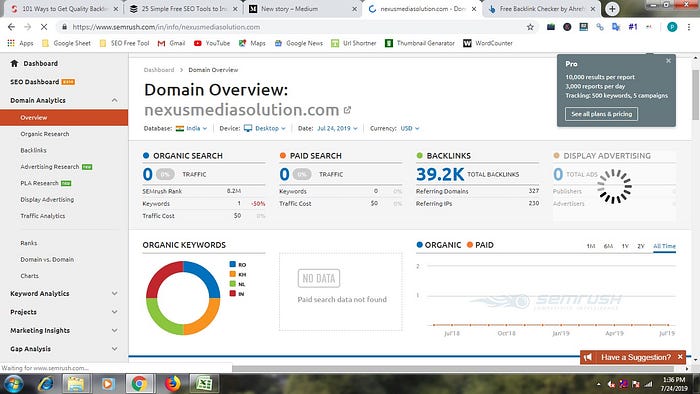Open Device Desktop dropdown
Image resolution: width=700 pixels, height=394 pixels.
[x=265, y=129]
